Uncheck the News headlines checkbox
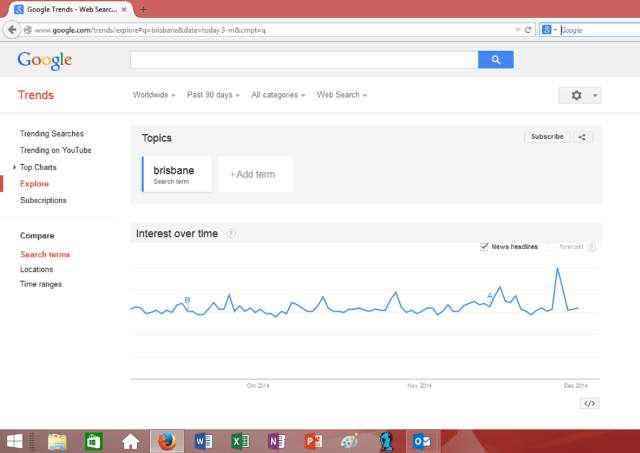Viewport: 640px width, 453px height. coord(485,246)
